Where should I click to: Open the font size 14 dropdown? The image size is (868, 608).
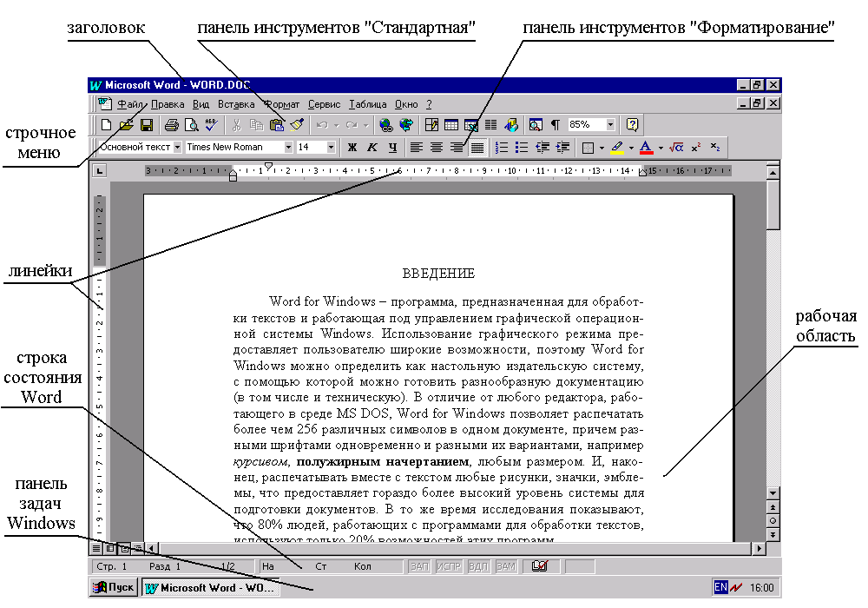(331, 148)
